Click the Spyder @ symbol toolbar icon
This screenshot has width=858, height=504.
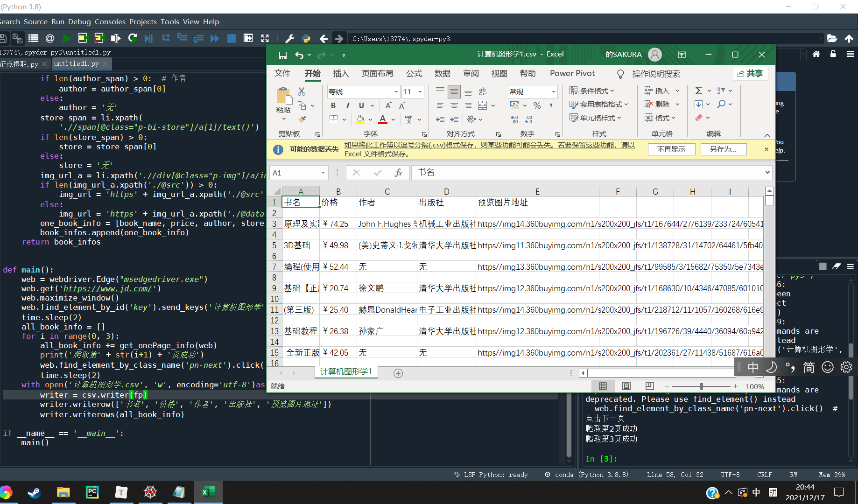click(50, 38)
